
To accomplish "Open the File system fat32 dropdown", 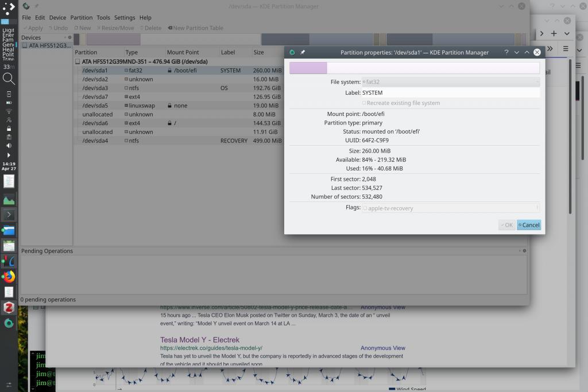I will tap(450, 82).
